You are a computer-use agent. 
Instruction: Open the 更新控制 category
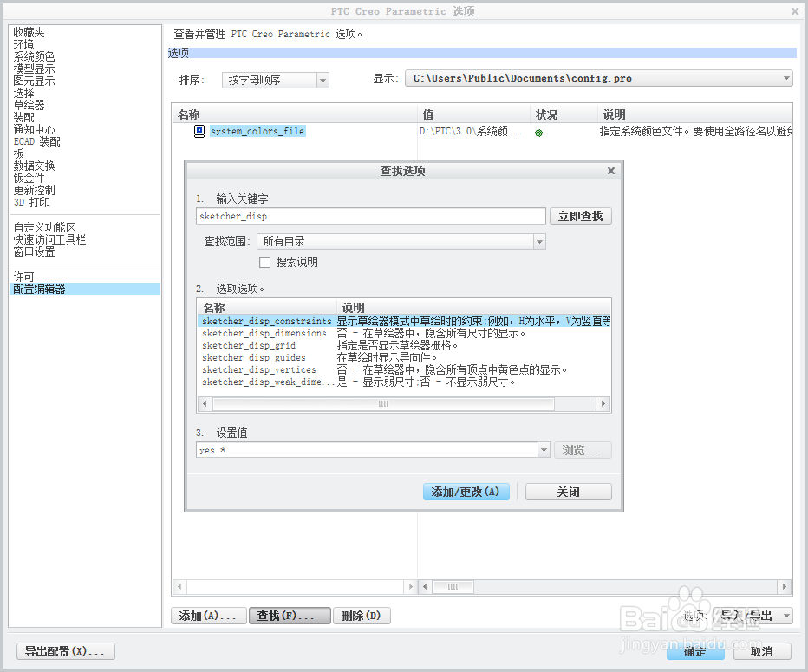(x=34, y=190)
